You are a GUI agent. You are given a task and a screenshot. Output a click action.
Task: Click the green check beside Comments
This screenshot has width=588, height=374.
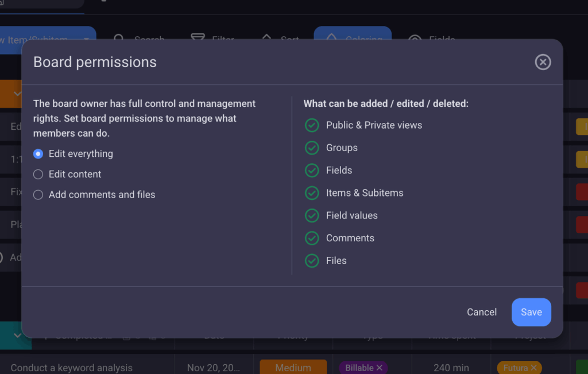pos(312,238)
